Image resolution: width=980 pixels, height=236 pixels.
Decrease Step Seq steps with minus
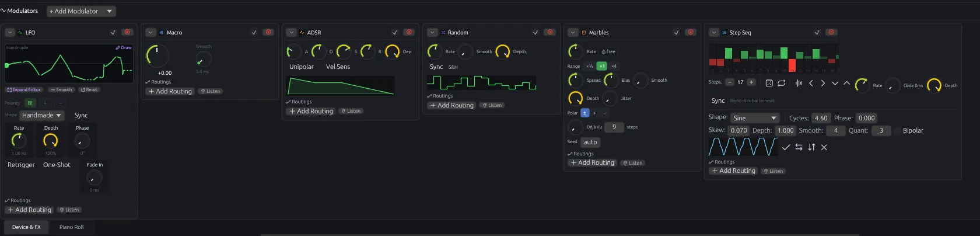[x=729, y=82]
